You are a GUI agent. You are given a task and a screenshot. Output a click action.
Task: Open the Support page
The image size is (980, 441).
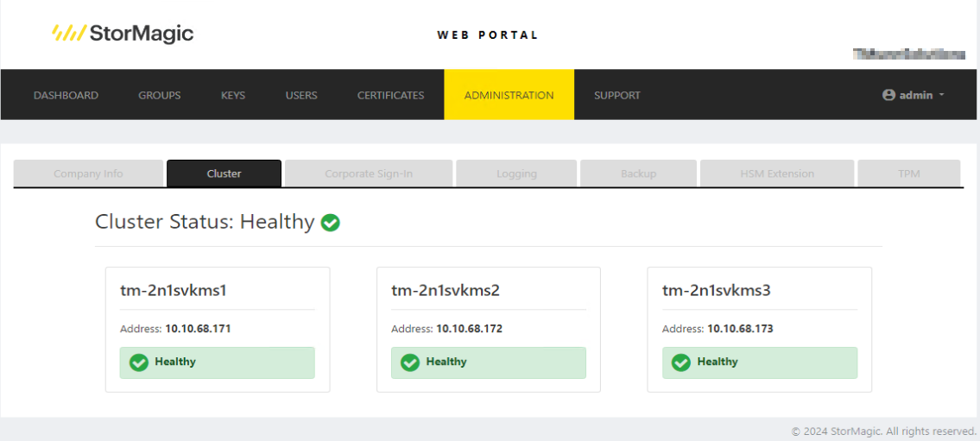tap(616, 96)
